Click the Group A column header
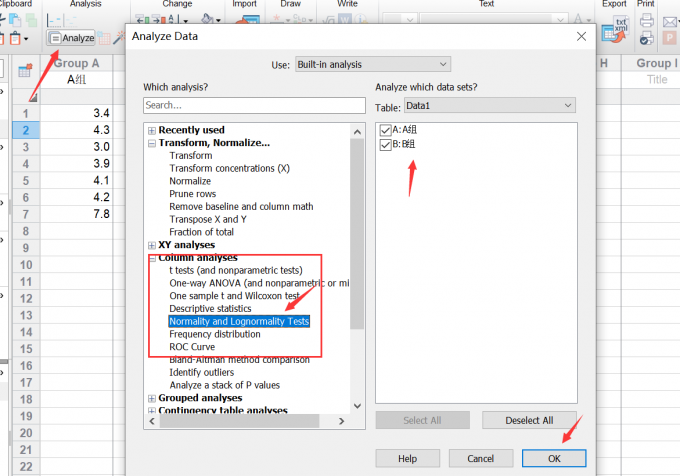 76,63
